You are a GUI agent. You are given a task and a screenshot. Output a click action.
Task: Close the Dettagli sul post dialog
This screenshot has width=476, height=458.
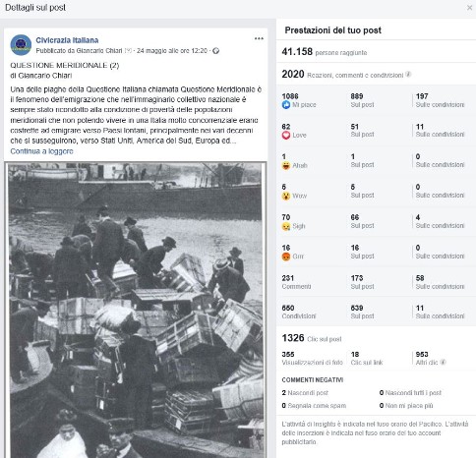469,8
